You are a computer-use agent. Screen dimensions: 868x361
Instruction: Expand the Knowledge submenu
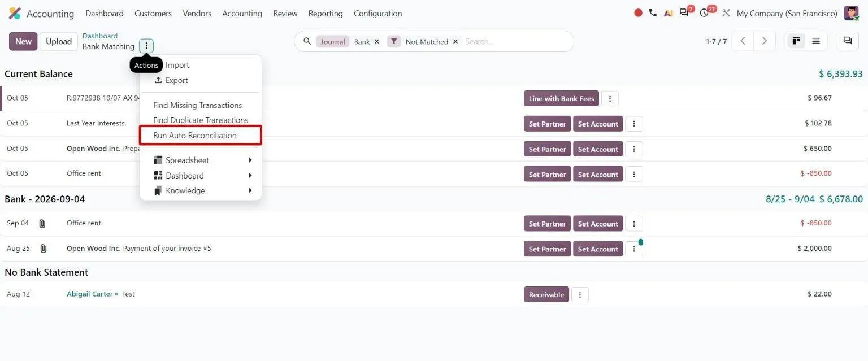pos(201,190)
